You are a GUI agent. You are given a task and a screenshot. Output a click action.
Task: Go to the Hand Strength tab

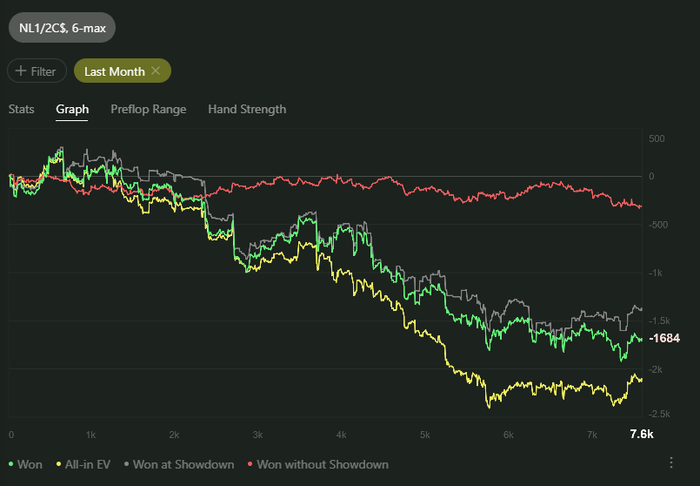coord(247,109)
